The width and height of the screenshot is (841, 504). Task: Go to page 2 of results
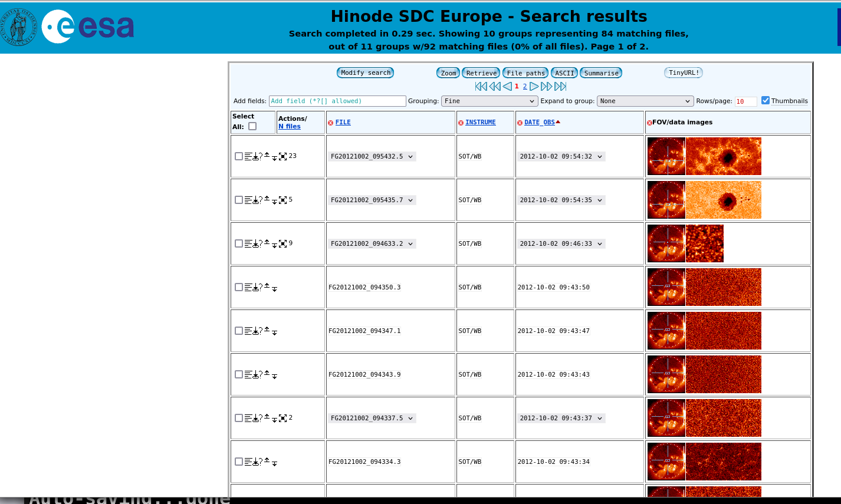[525, 87]
